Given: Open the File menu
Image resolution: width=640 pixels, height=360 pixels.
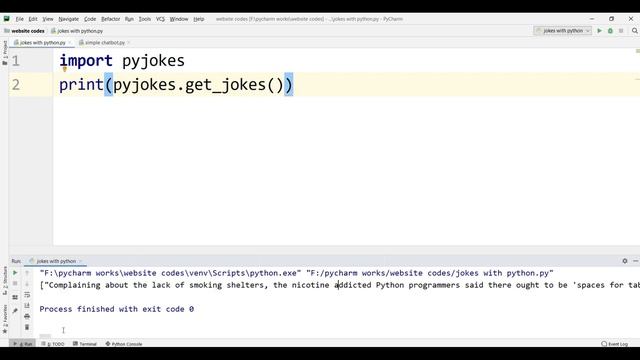Looking at the screenshot, I should pos(20,19).
